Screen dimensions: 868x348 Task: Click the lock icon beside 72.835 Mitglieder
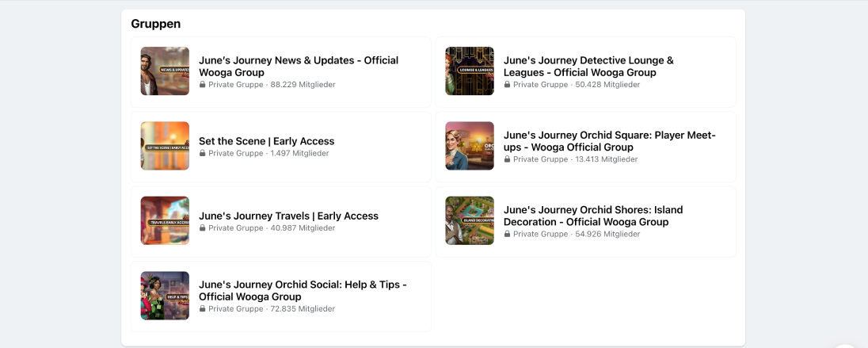tap(202, 309)
